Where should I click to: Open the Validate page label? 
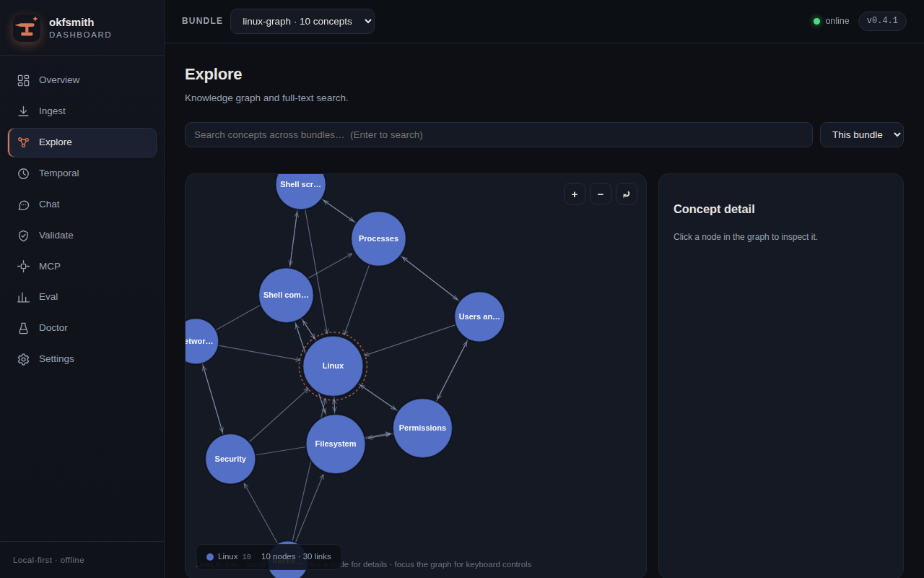(56, 236)
